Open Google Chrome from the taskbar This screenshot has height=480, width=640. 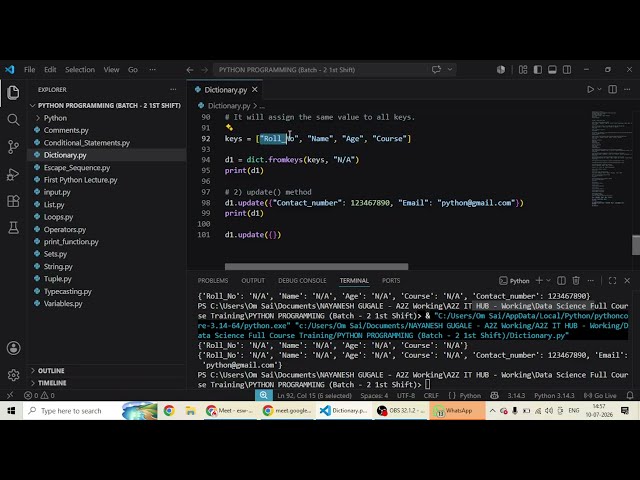tap(169, 411)
